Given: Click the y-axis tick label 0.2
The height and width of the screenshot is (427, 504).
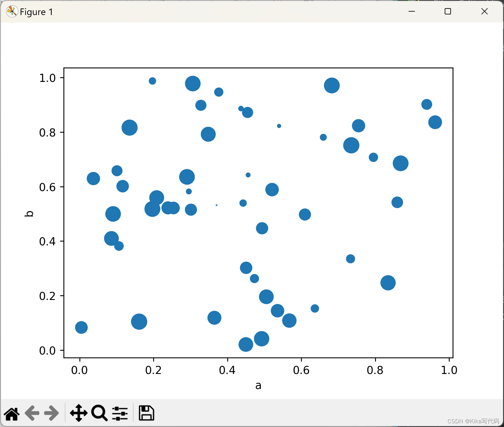Looking at the screenshot, I should [47, 296].
